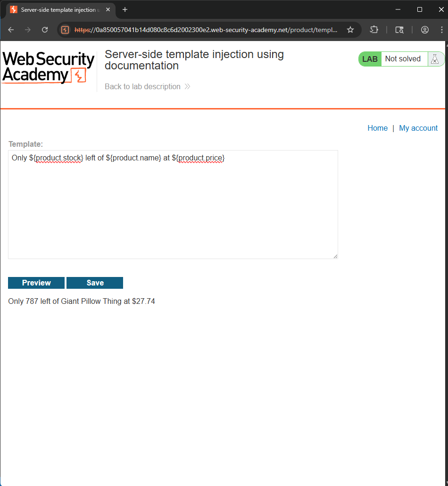Click the Web Security Academy logo
Image resolution: width=448 pixels, height=486 pixels.
pyautogui.click(x=48, y=67)
